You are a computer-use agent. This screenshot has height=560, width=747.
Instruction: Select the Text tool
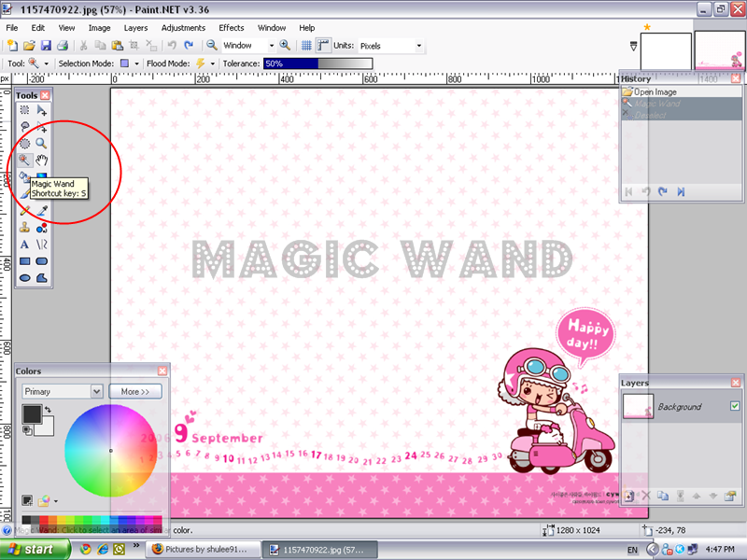tap(24, 244)
